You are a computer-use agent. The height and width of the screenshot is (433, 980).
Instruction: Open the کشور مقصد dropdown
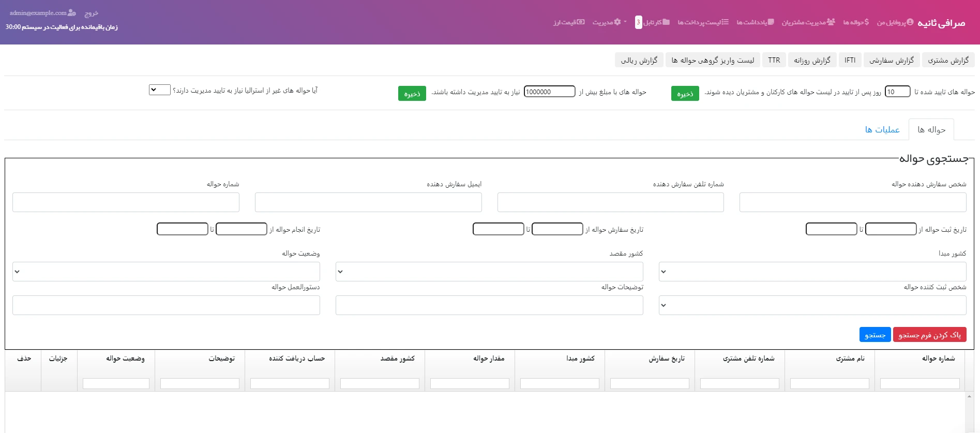(489, 272)
